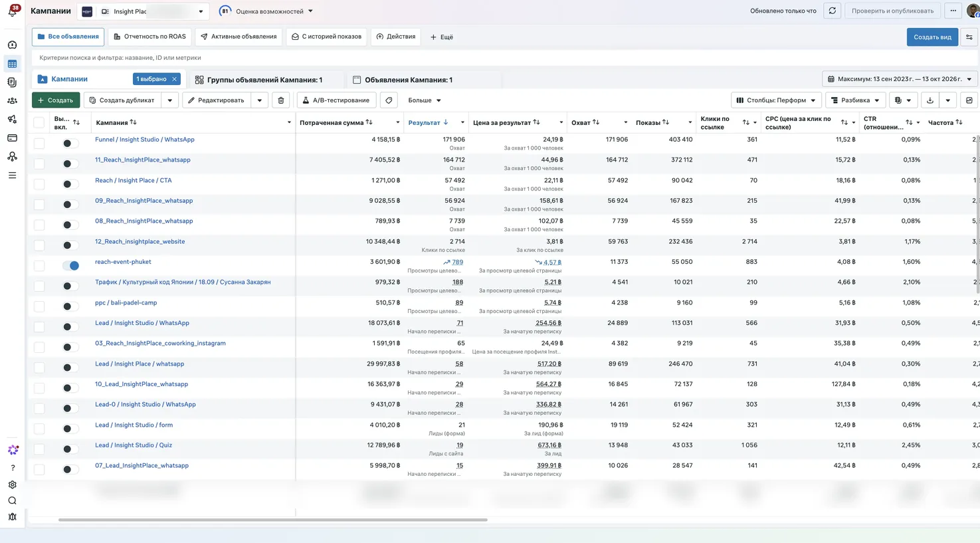This screenshot has width=980, height=543.
Task: Click the horizontal scrollbar at table bottom
Action: coord(272,520)
